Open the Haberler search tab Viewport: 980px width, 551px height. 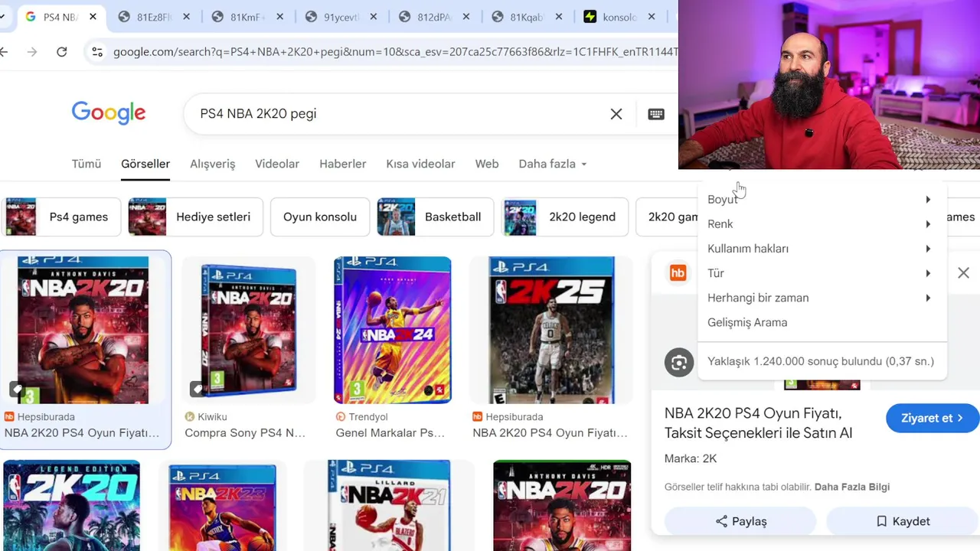pos(342,164)
